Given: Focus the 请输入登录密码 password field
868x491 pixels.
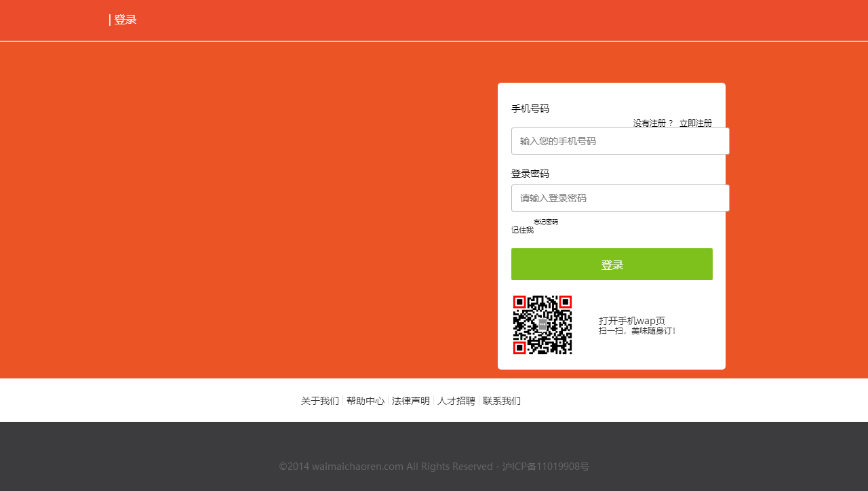Looking at the screenshot, I should (620, 198).
